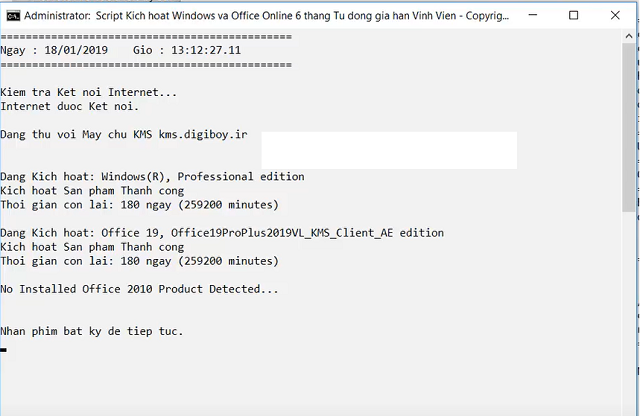640x416 pixels.
Task: Click 'Kiem tra Ket noi Internet...' line
Action: click(89, 92)
